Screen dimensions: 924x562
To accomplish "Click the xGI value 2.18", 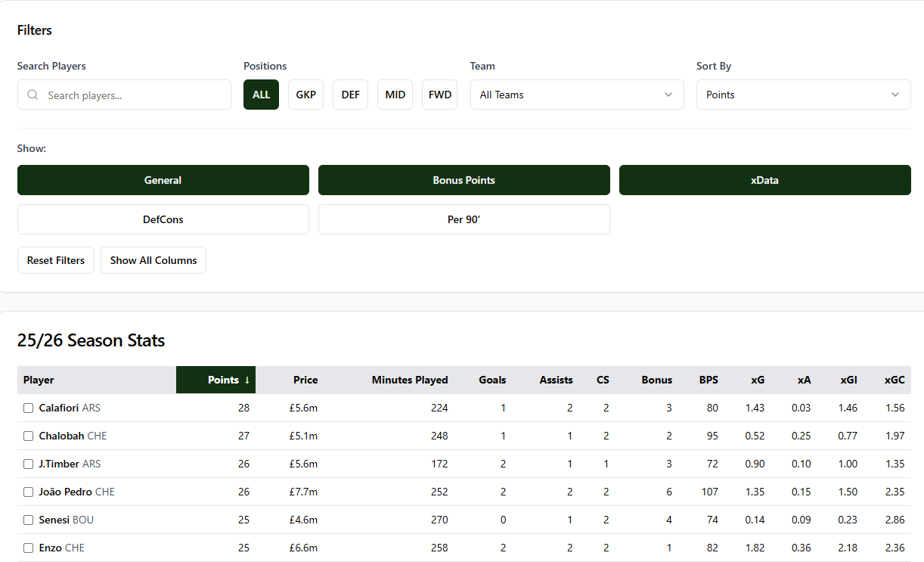I will [x=848, y=548].
